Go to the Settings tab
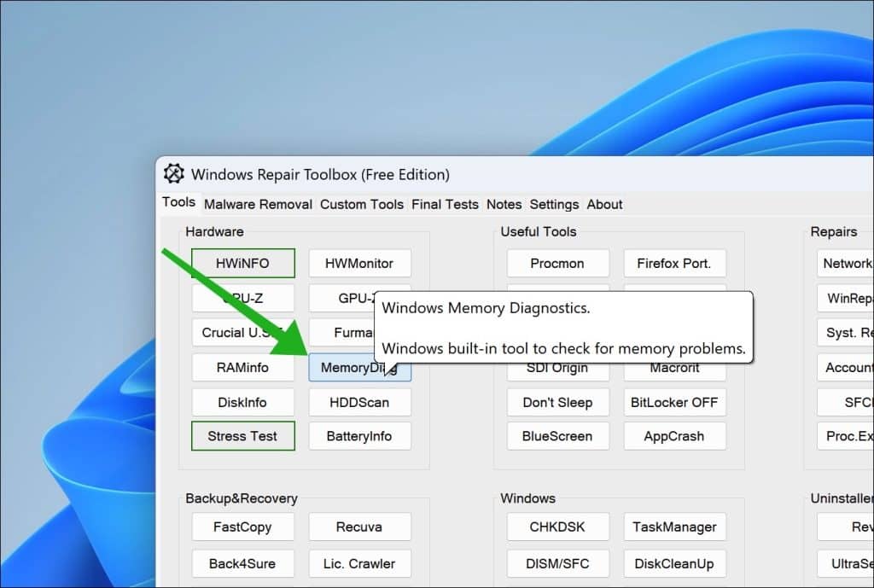This screenshot has width=874, height=588. [554, 204]
